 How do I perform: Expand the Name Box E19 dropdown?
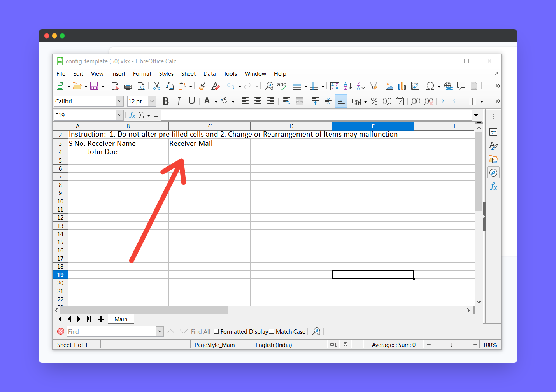coord(119,115)
